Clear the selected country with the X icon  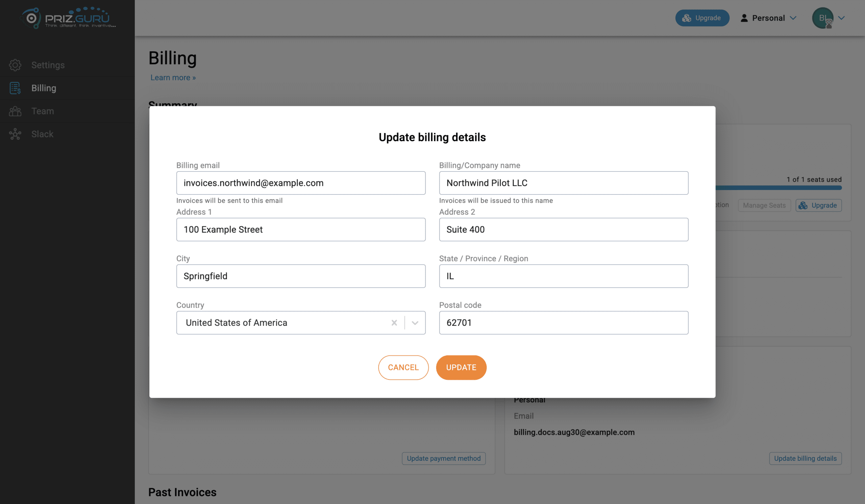coord(394,323)
